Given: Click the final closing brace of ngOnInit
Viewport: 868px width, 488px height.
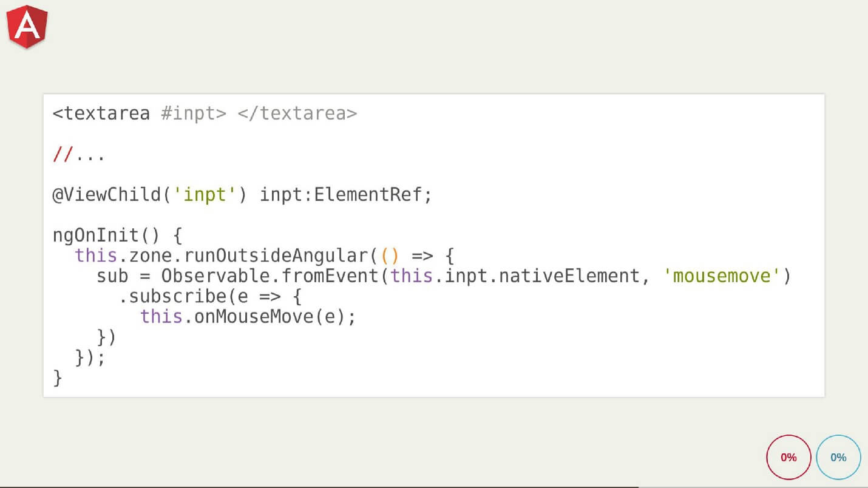Looking at the screenshot, I should (x=58, y=378).
